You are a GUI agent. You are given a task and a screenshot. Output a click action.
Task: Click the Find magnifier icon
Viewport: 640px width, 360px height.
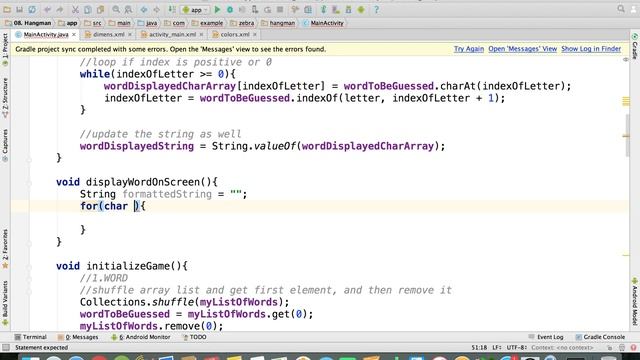pos(116,9)
